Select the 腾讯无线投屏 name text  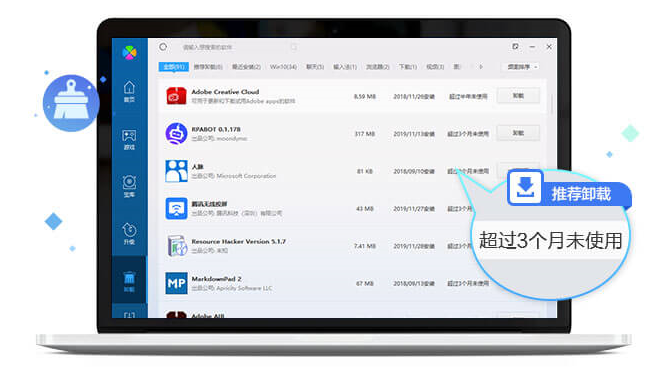tap(210, 204)
